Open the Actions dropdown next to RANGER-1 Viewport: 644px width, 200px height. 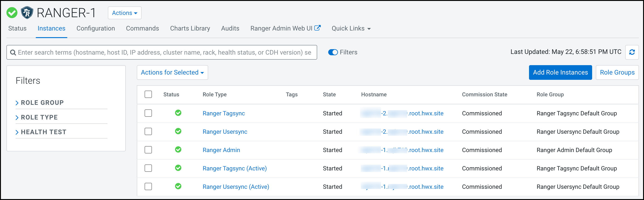[124, 13]
